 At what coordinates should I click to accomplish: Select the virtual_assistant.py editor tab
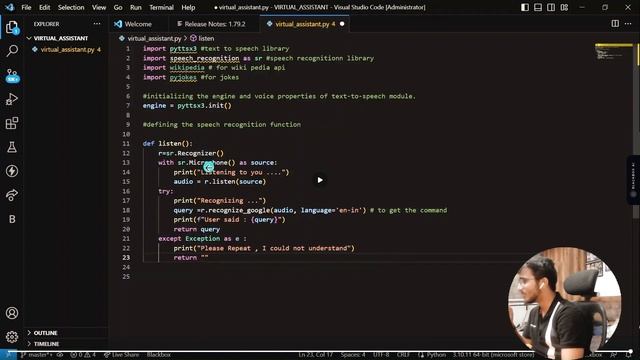[x=304, y=24]
